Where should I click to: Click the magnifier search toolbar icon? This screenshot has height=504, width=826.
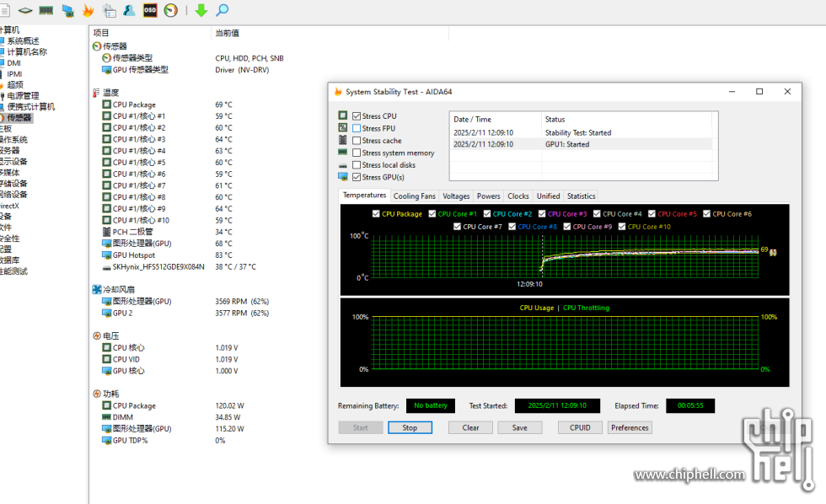tap(223, 10)
